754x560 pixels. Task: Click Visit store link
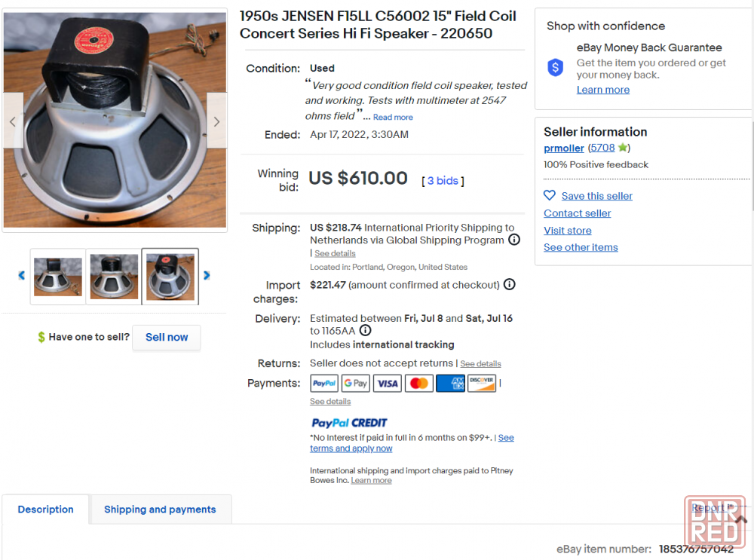point(568,230)
